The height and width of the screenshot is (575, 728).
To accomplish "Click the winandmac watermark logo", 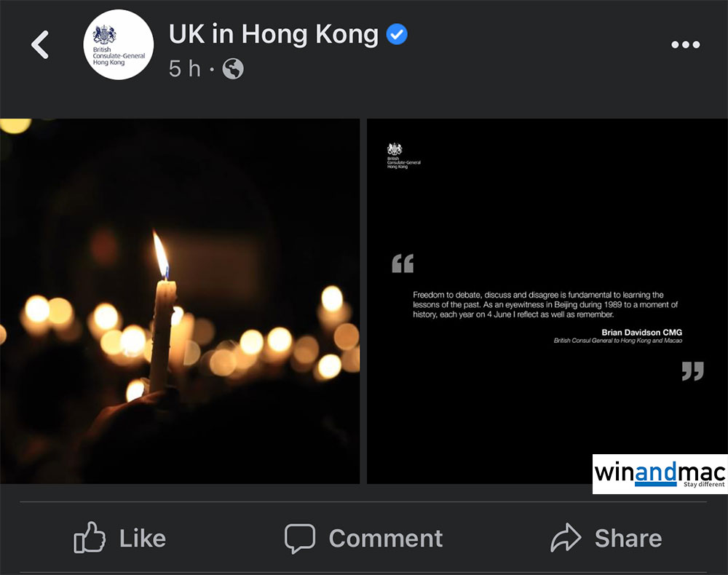I will [660, 474].
